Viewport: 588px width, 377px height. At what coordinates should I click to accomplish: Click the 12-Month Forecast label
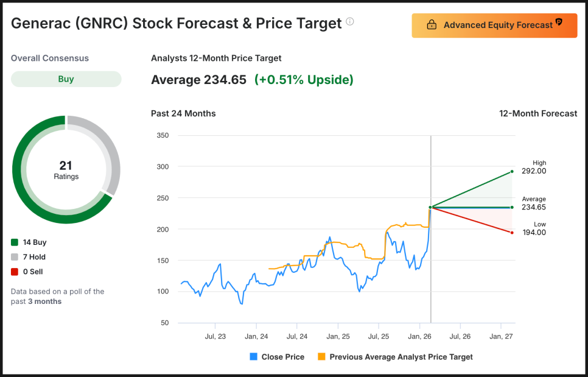pyautogui.click(x=538, y=113)
